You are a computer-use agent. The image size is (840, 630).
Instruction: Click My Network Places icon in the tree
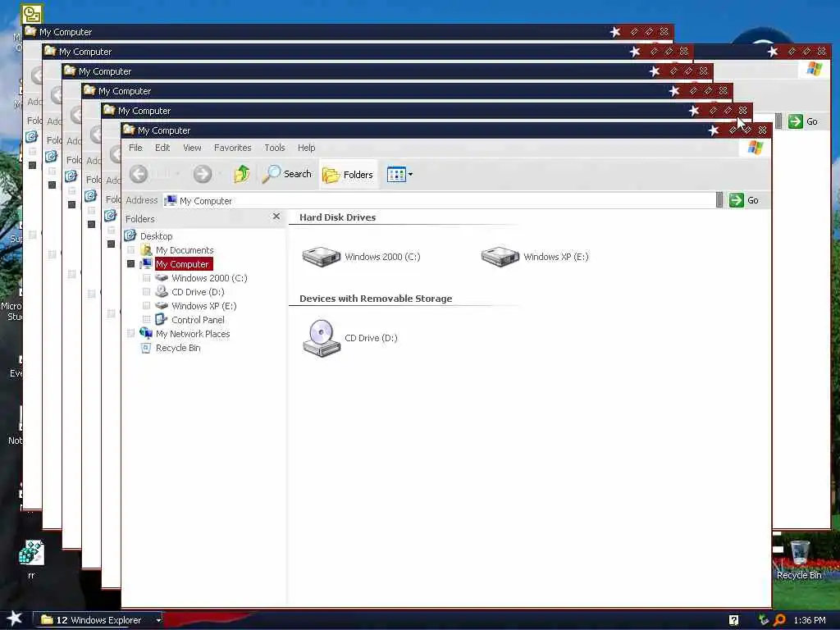click(x=146, y=333)
